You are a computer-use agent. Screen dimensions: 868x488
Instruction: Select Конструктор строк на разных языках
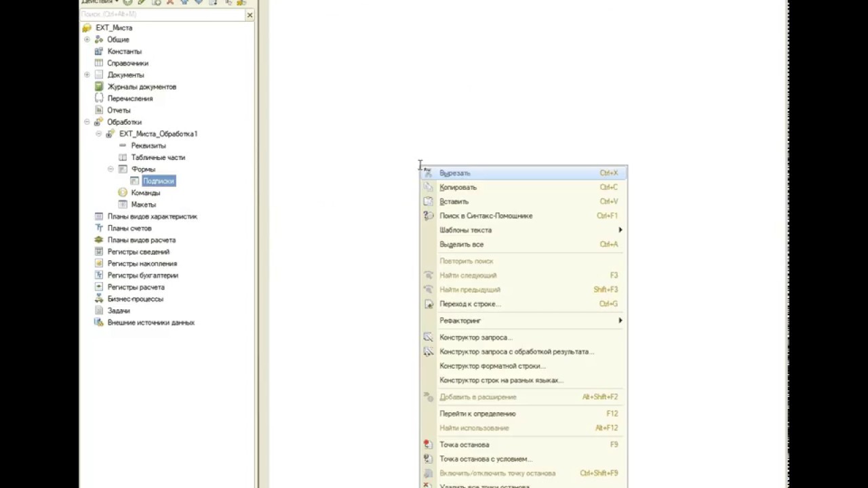pos(524,380)
